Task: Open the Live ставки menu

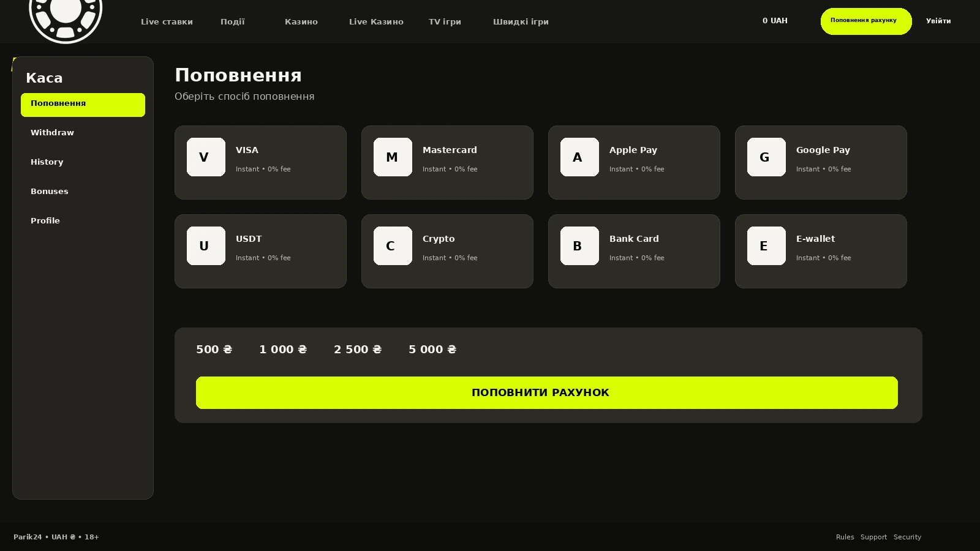Action: [x=167, y=22]
